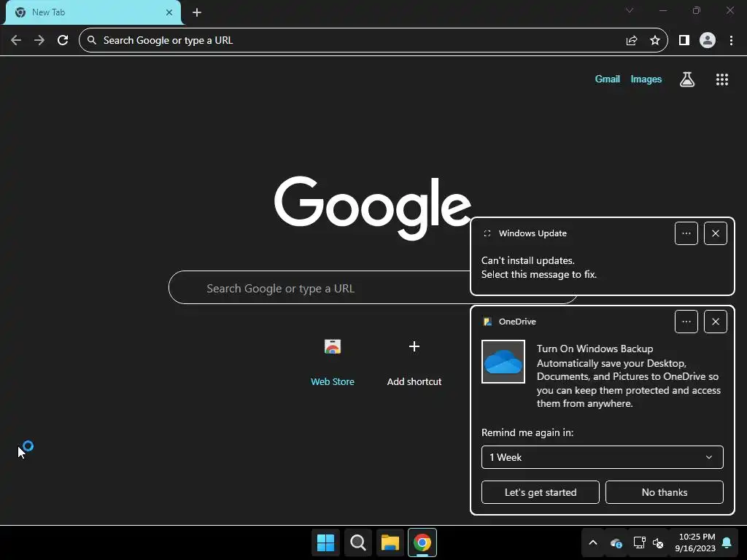
Task: Show hidden system tray icons
Action: point(593,542)
